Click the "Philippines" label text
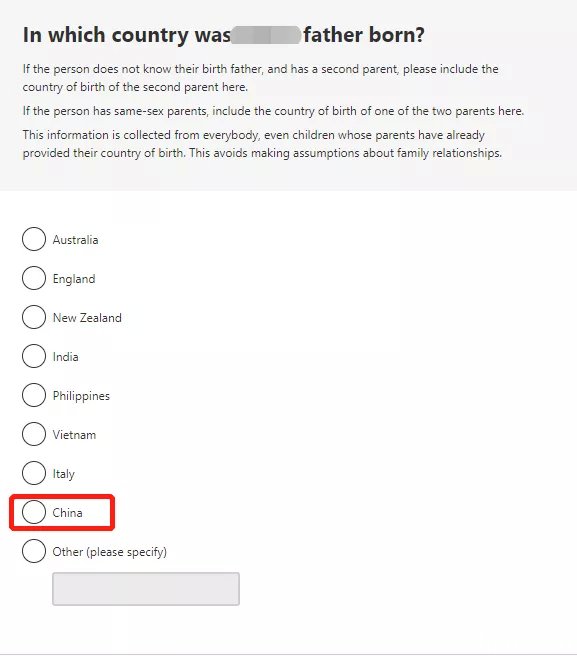The width and height of the screenshot is (577, 656). click(81, 396)
